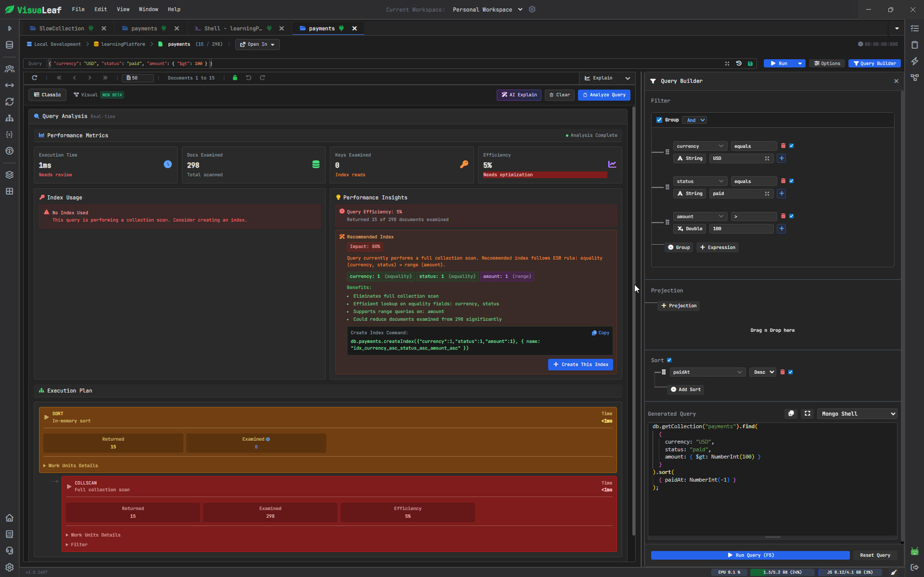924x577 pixels.
Task: Open the home icon in sidebar
Action: pos(9,518)
